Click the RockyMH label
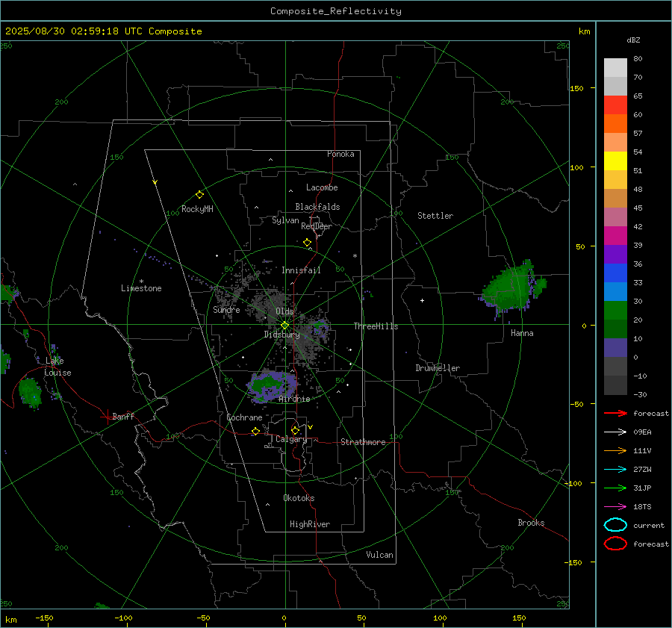Image resolution: width=672 pixels, height=628 pixels. (x=197, y=209)
